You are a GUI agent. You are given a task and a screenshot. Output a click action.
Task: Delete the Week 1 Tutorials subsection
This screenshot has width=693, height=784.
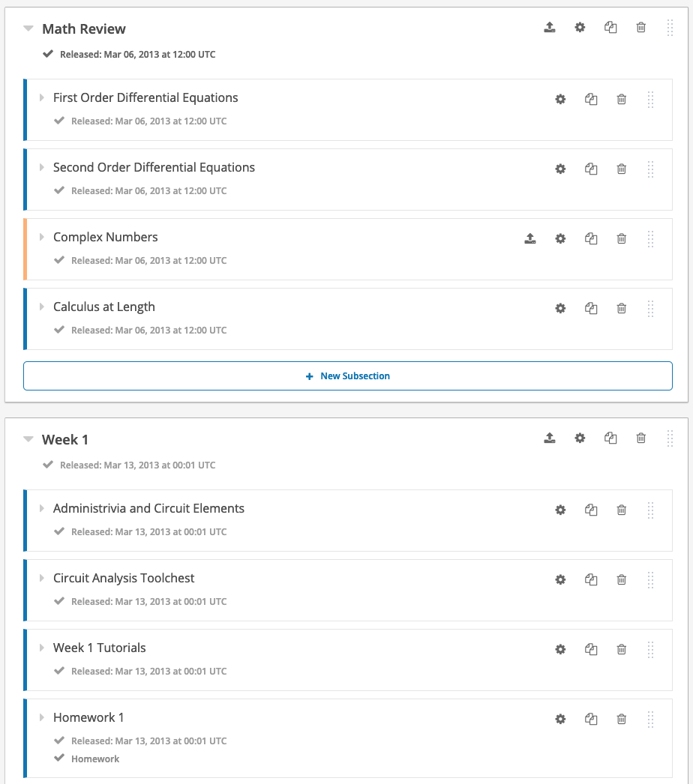[622, 649]
